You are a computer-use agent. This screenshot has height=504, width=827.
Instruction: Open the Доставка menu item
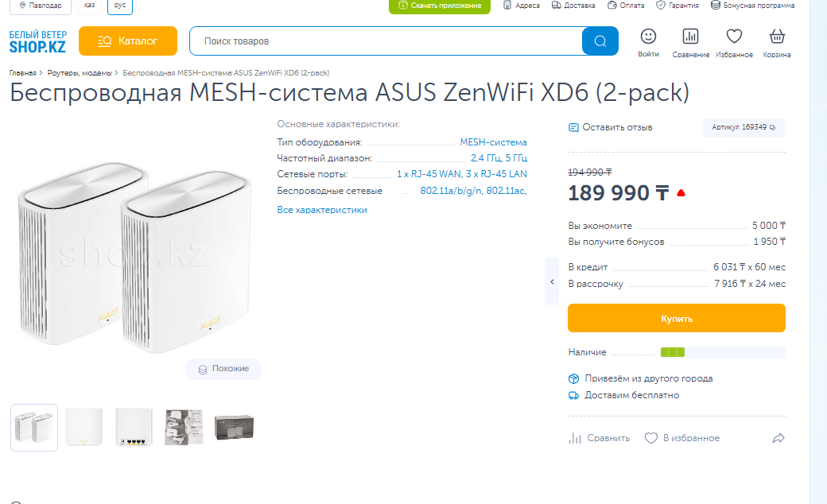(573, 6)
